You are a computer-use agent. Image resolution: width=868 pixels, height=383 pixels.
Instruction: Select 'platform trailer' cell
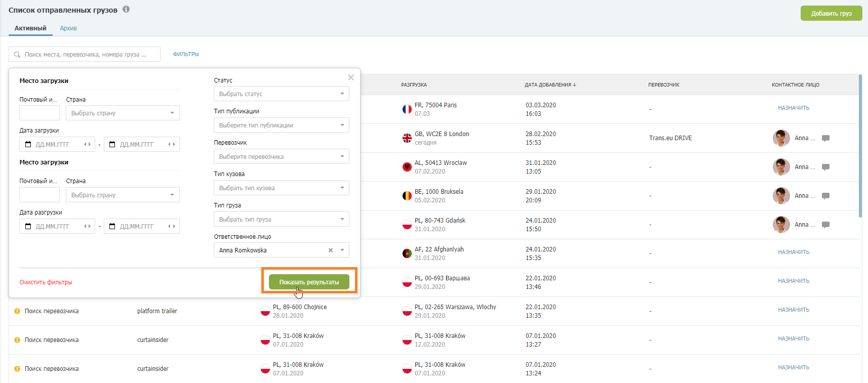pyautogui.click(x=157, y=311)
